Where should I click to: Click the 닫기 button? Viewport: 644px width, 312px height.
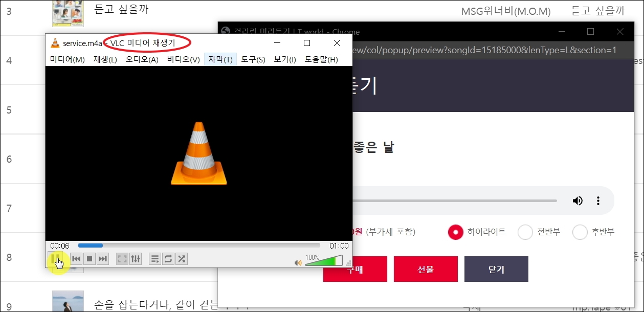496,269
